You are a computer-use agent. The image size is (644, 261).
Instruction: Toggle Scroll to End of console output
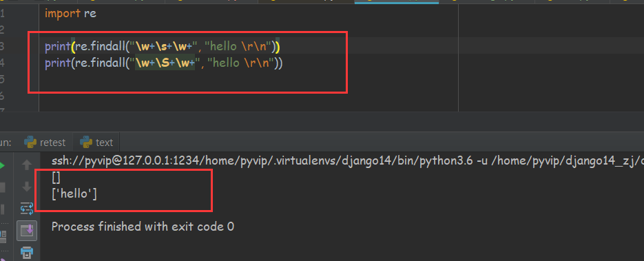[x=27, y=230]
